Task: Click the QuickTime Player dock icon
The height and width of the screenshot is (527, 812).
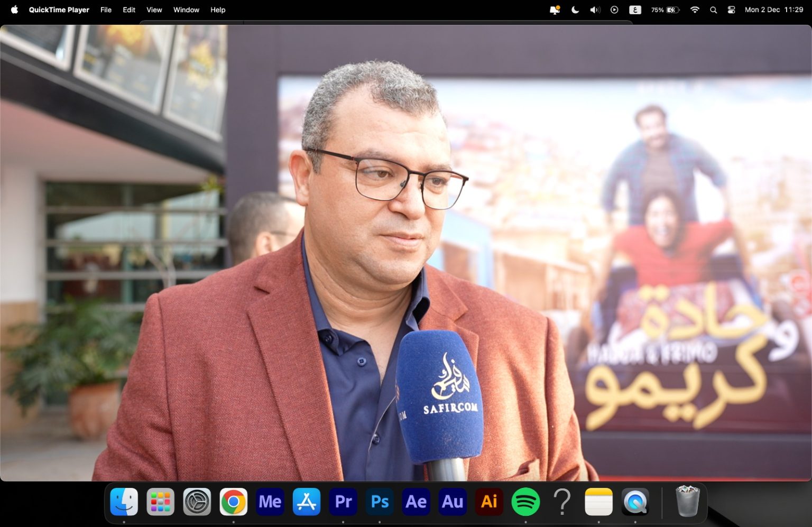Action: [x=635, y=501]
